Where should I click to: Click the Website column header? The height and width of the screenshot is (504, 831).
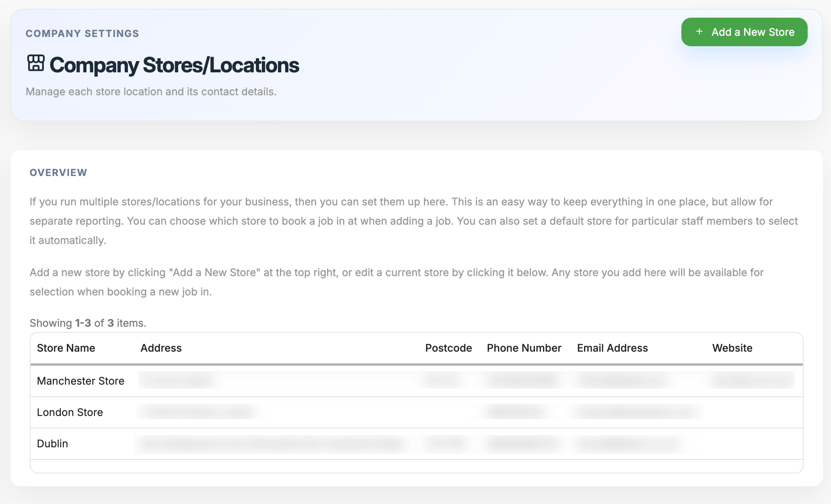732,348
